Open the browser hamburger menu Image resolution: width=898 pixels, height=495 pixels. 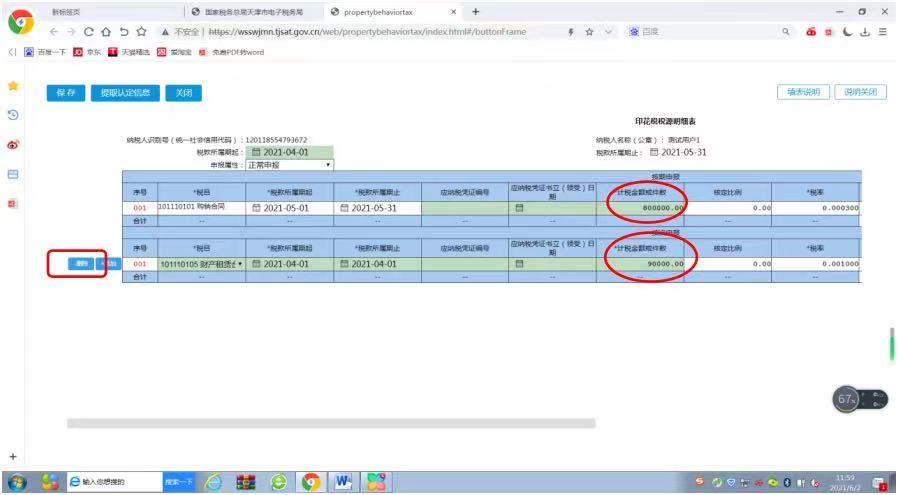pyautogui.click(x=883, y=32)
